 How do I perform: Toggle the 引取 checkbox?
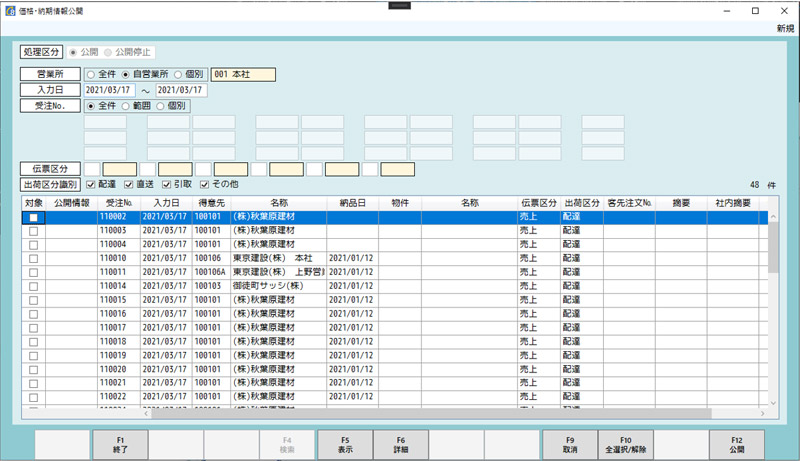(166, 185)
